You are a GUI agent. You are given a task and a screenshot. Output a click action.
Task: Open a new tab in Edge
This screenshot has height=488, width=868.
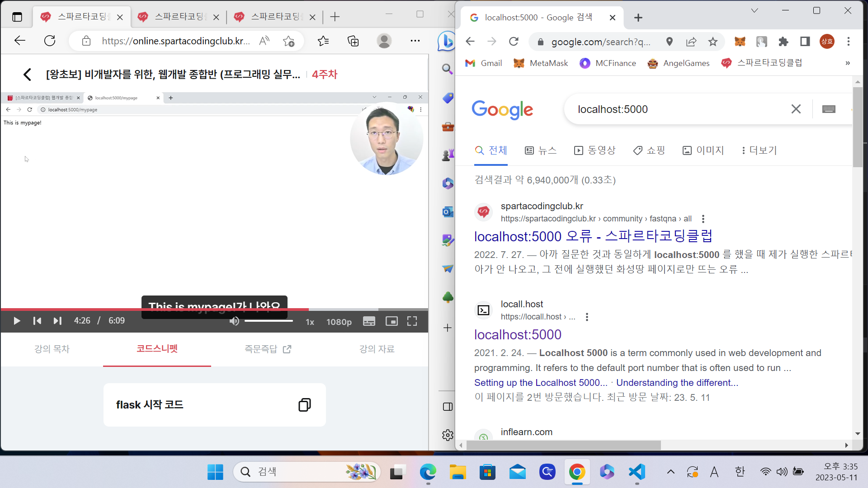[335, 17]
